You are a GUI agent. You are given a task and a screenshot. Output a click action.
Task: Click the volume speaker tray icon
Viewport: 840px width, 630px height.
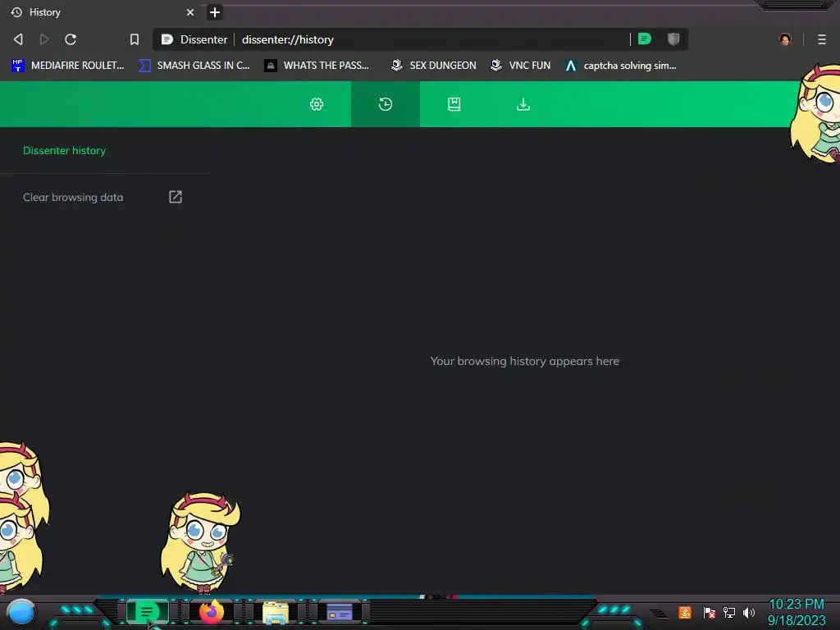pyautogui.click(x=749, y=612)
